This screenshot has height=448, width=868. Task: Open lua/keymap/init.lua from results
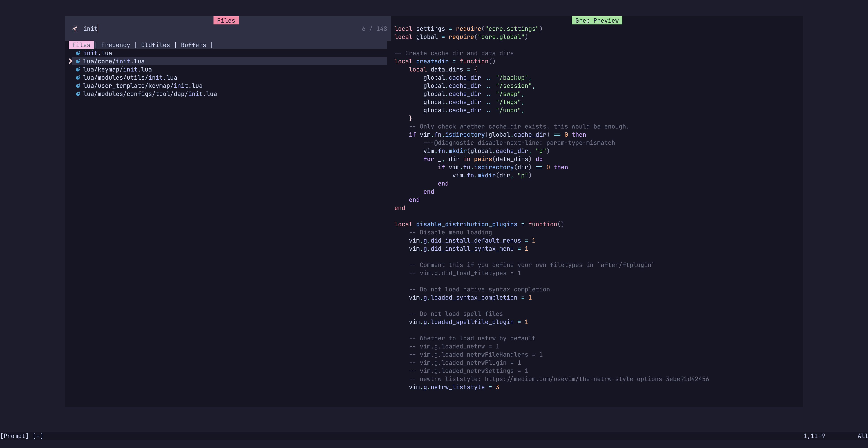click(117, 69)
